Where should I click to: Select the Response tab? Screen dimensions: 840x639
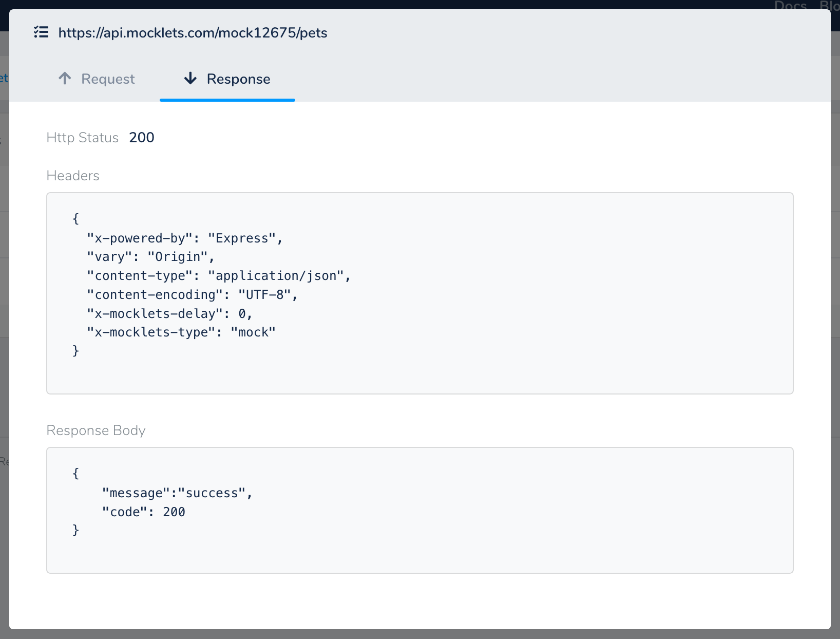tap(227, 79)
